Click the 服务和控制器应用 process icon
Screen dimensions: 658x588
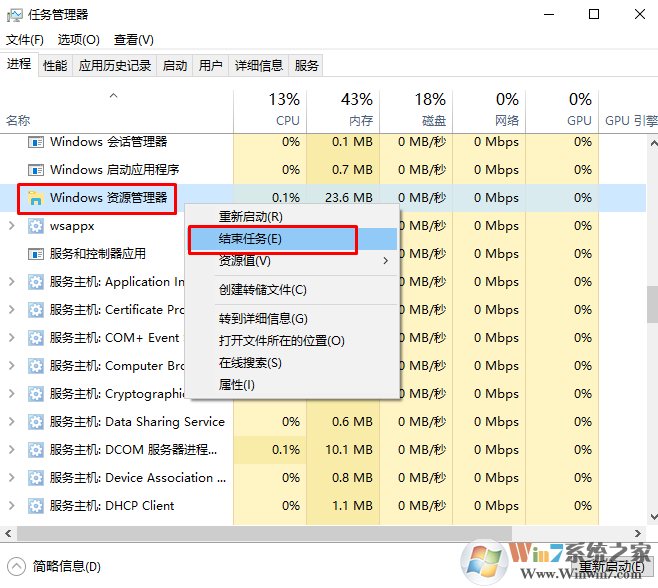tap(36, 254)
